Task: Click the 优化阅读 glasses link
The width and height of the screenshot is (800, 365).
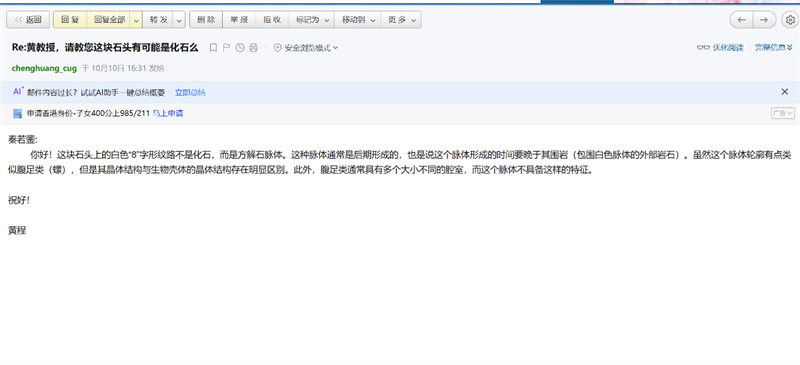Action: (720, 47)
